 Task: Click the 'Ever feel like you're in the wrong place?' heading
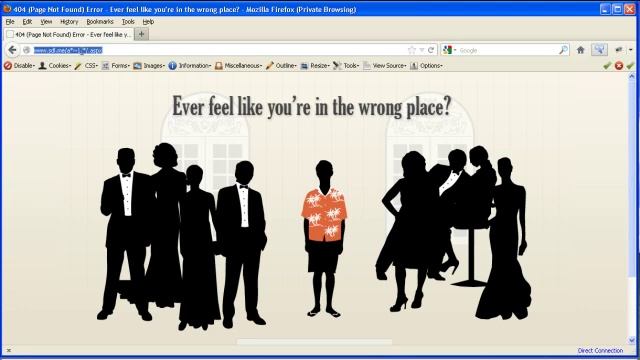point(311,107)
